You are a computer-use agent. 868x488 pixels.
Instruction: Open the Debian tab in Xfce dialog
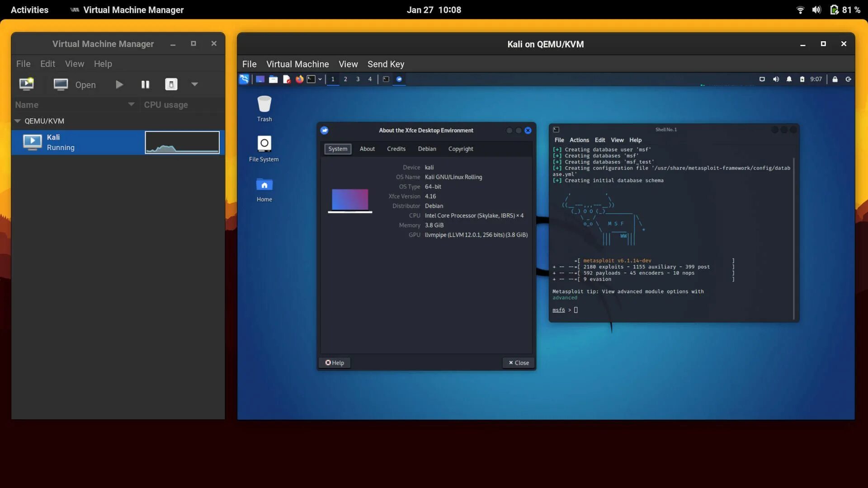427,149
